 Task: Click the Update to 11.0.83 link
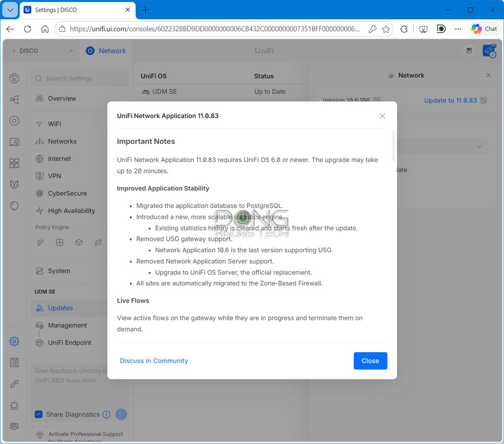tap(450, 100)
